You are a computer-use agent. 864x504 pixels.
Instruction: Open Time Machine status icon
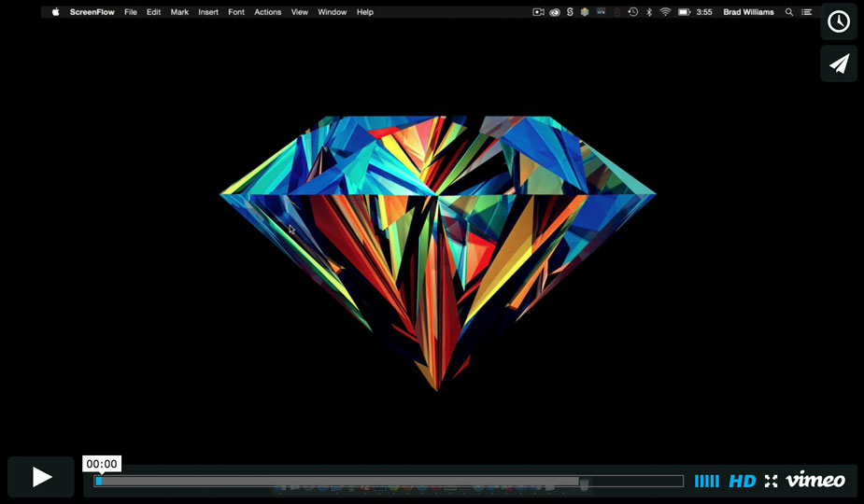point(632,12)
